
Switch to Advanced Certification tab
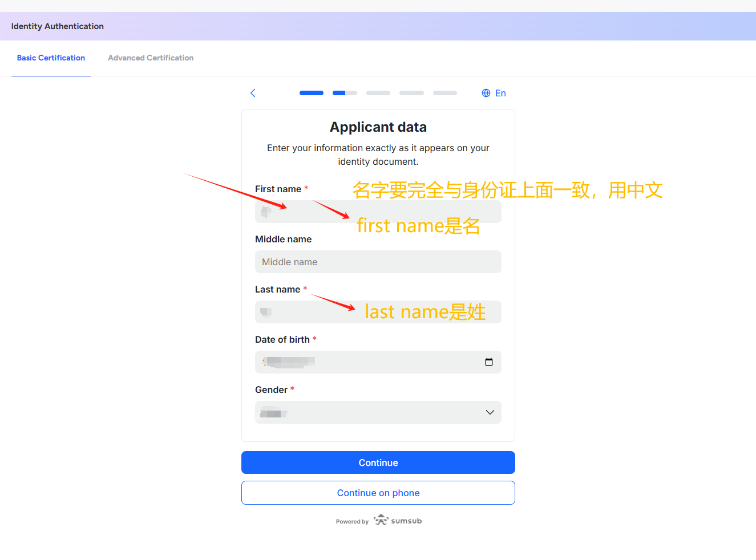pos(151,58)
